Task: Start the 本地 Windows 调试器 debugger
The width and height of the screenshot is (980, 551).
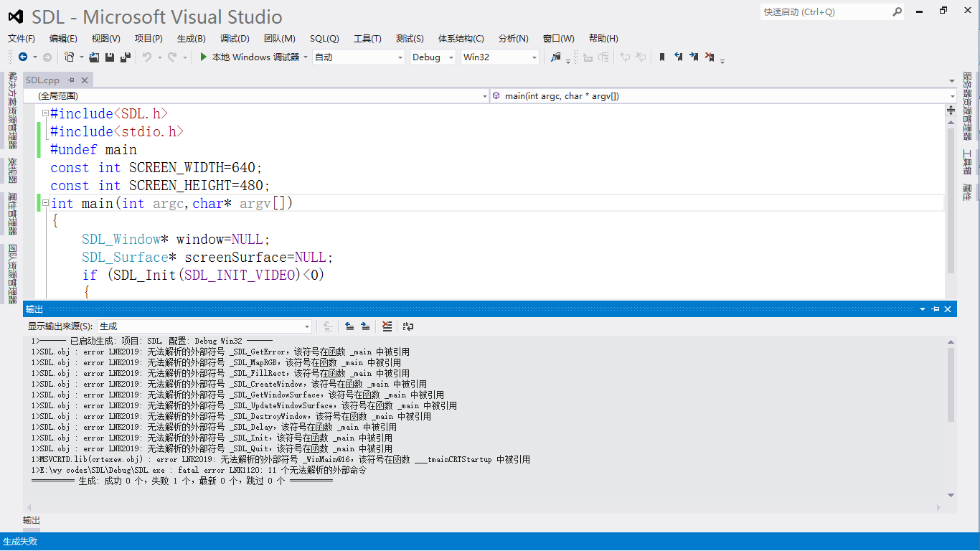Action: coord(249,57)
